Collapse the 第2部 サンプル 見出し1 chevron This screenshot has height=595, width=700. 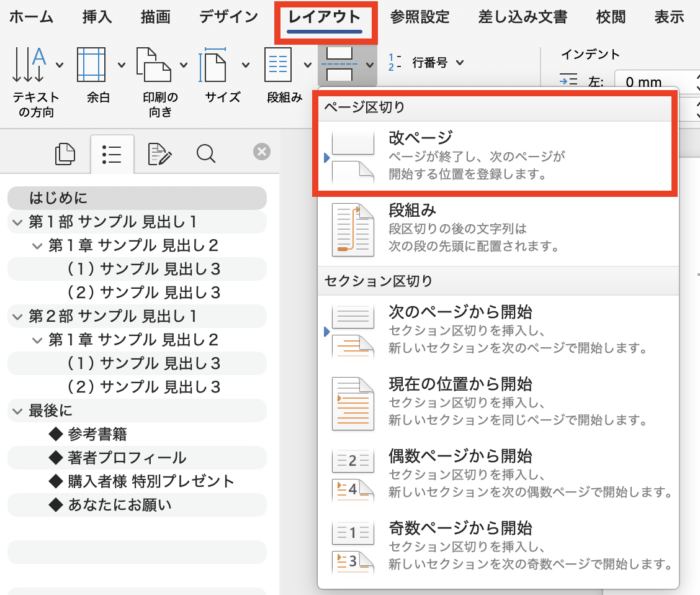tap(17, 317)
